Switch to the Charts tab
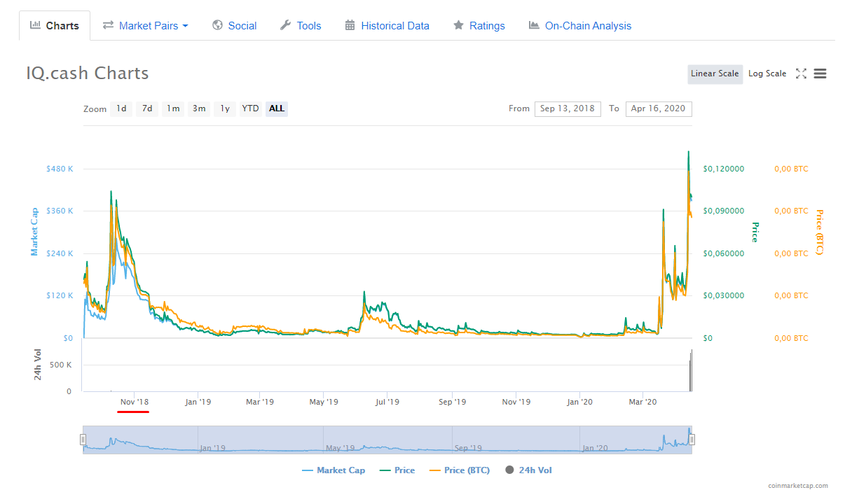 (55, 26)
